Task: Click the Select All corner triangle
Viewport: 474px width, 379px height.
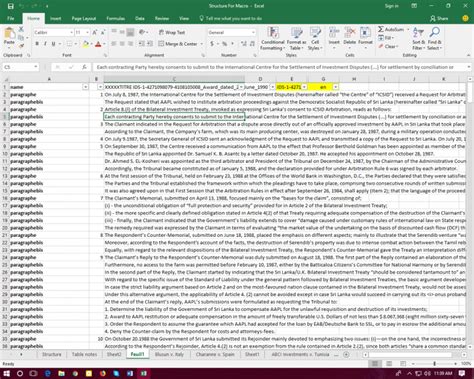Action: tap(6, 79)
